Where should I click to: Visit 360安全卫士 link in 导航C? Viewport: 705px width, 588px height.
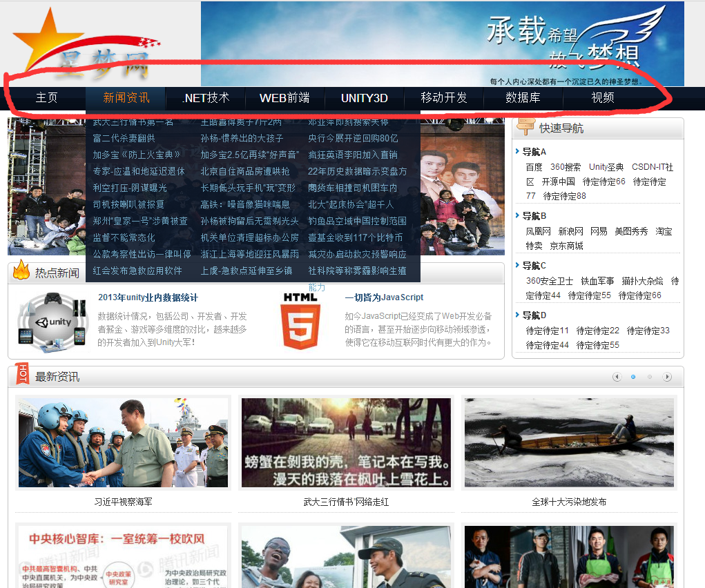[x=550, y=281]
